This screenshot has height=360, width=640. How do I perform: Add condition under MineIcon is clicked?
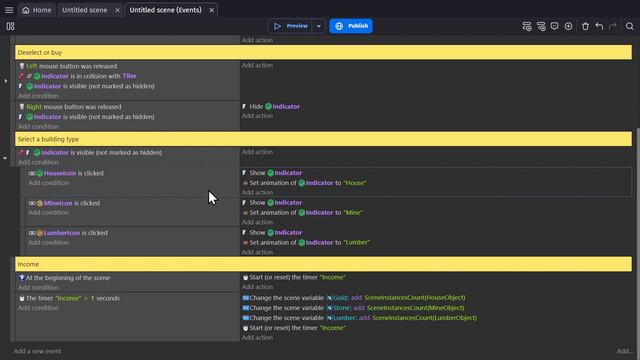click(49, 213)
